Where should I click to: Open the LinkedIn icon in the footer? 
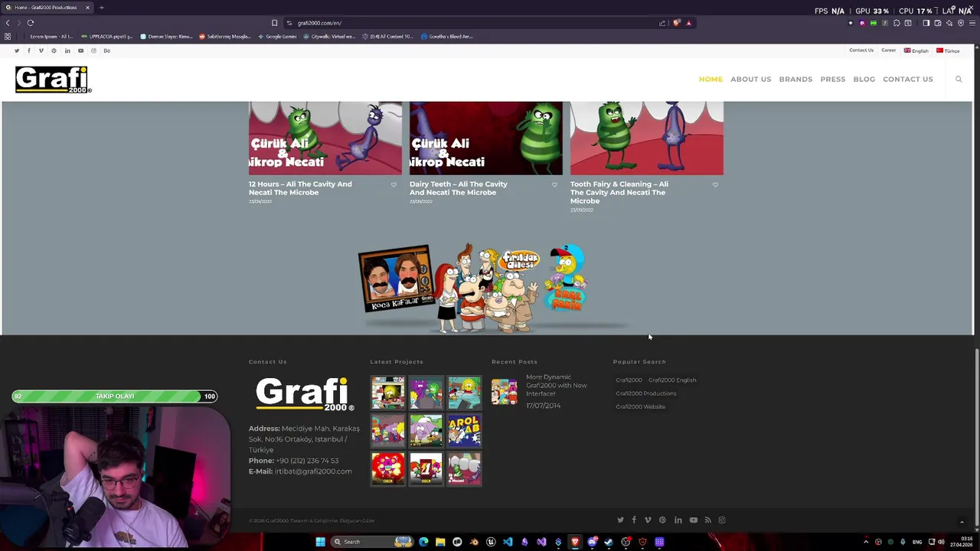[678, 520]
